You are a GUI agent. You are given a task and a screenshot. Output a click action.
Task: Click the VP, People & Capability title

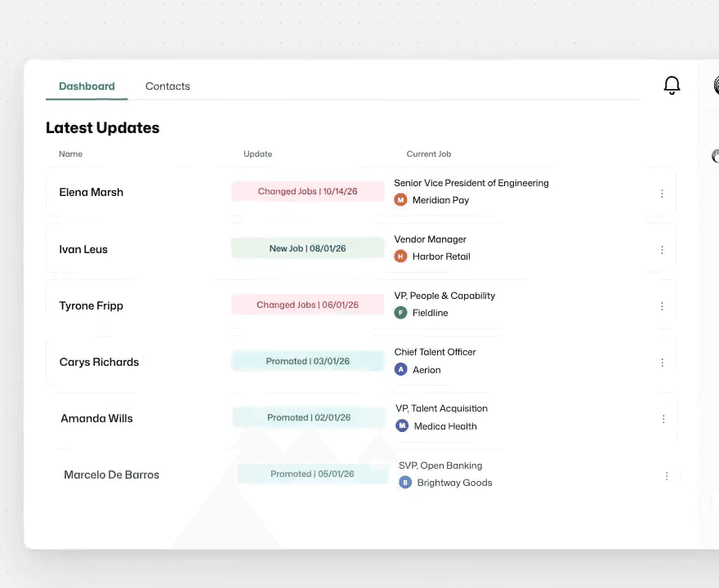tap(444, 296)
